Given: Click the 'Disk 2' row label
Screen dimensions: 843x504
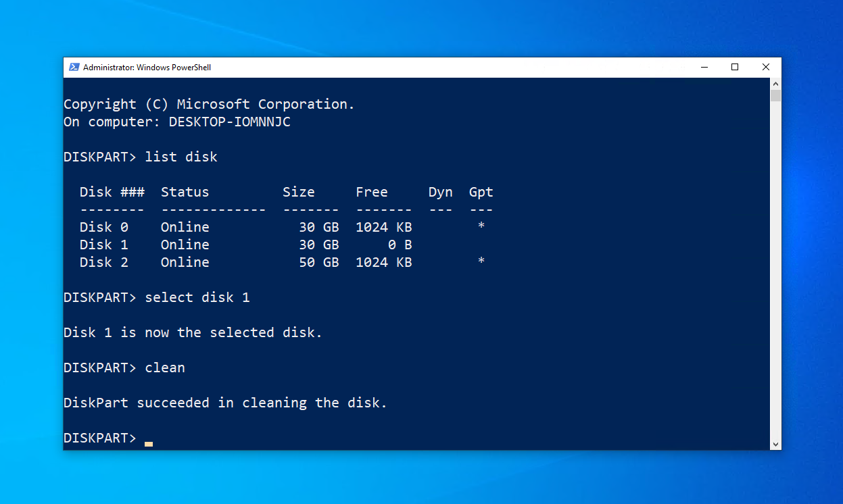Looking at the screenshot, I should [x=103, y=262].
